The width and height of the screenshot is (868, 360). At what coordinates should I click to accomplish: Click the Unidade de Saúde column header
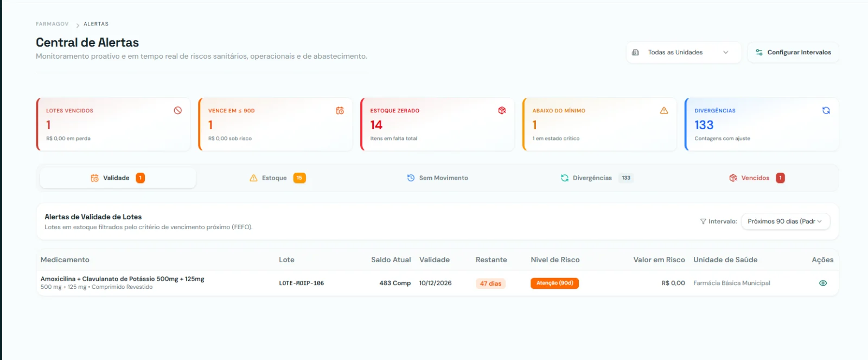[725, 260]
